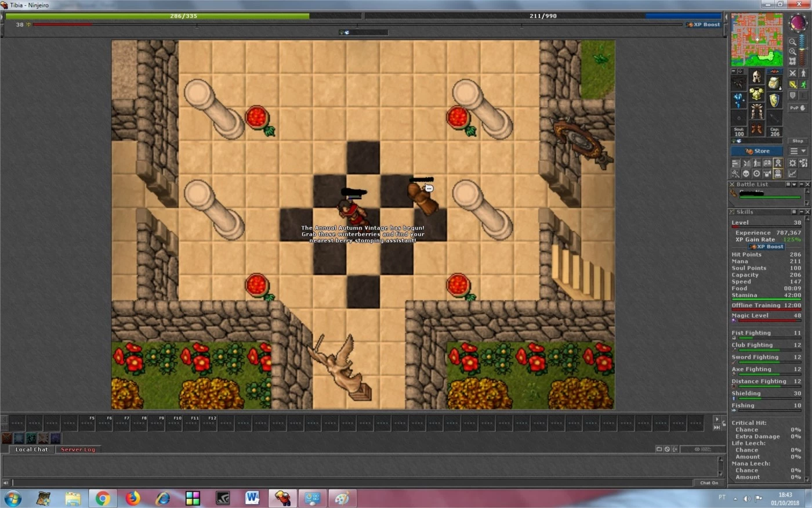Collapse the inventory with minus button

pos(734,71)
